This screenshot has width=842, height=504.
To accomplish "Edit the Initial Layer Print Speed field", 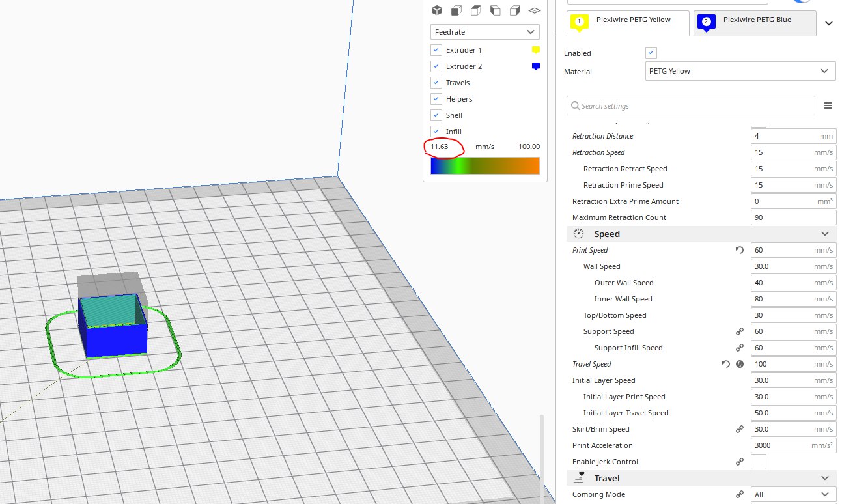I will 794,397.
